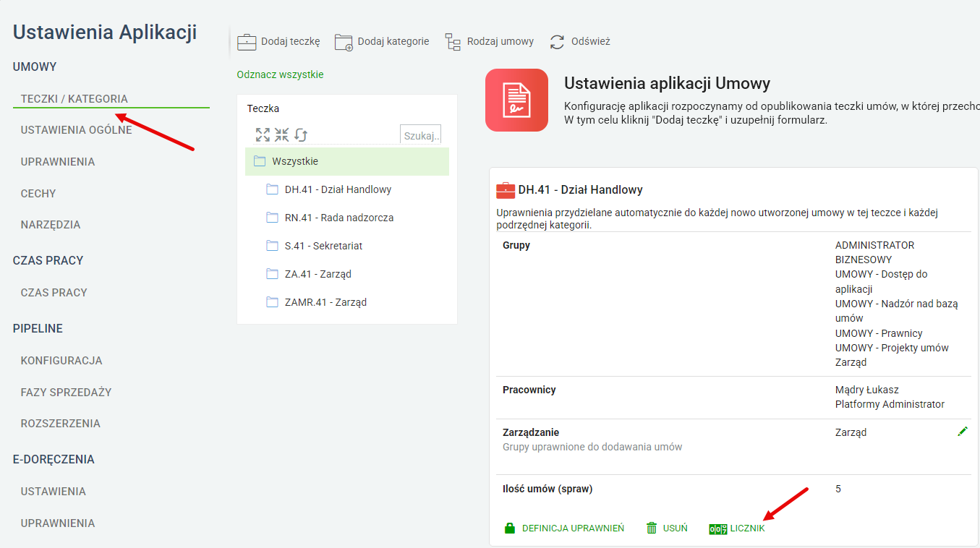Click folder icon of DH.41 - Dział Handlowy
This screenshot has width=980, height=548.
coord(272,189)
